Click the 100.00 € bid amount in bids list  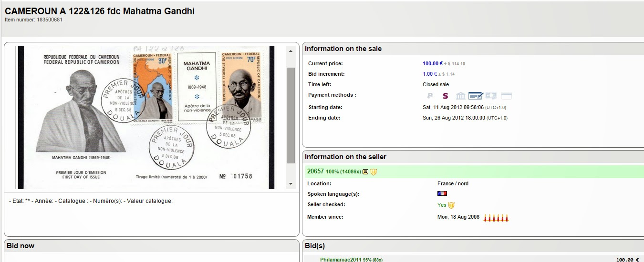[x=627, y=260]
